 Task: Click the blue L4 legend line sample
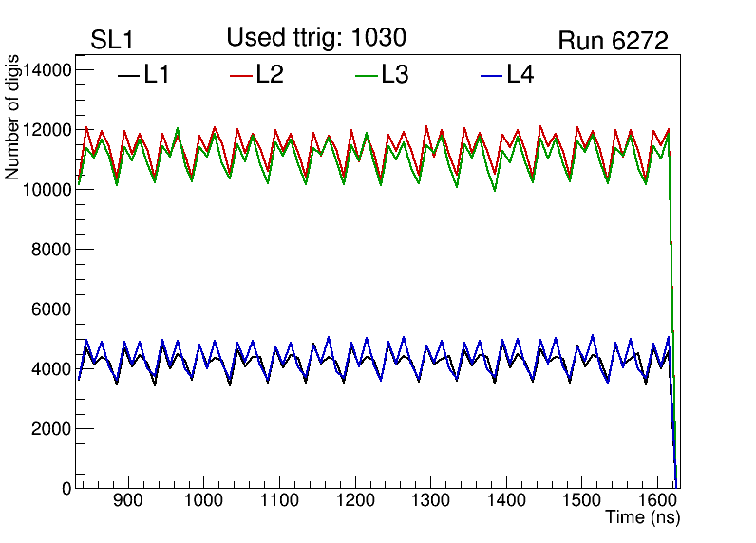(x=491, y=75)
